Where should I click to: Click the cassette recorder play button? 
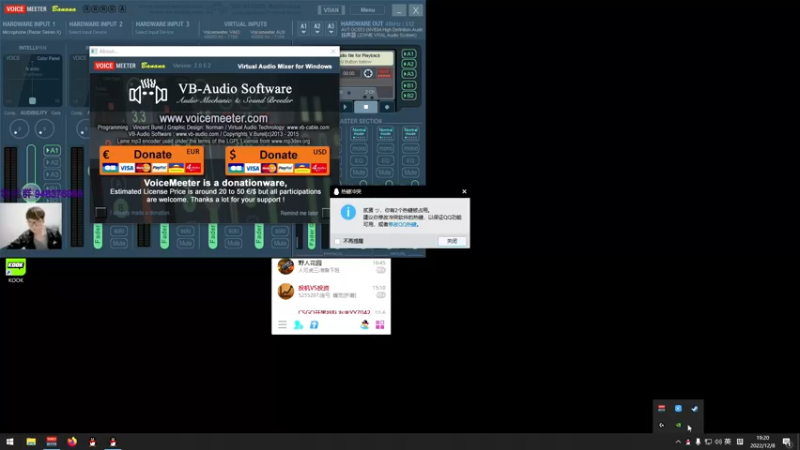345,107
